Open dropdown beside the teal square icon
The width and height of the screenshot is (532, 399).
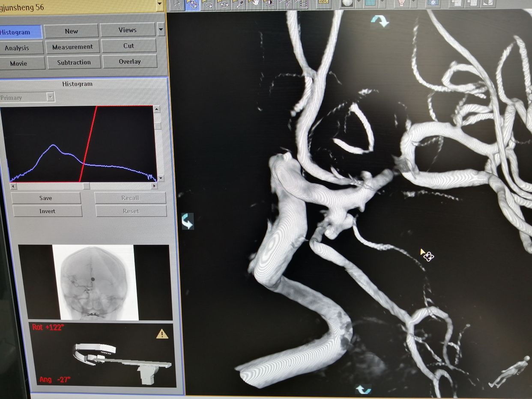[382, 3]
